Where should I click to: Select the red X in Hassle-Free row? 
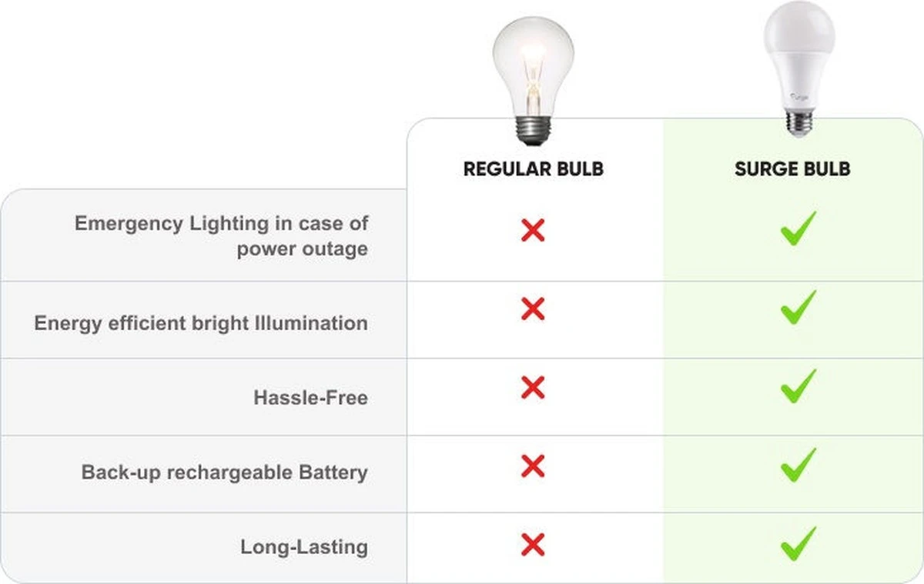point(533,388)
